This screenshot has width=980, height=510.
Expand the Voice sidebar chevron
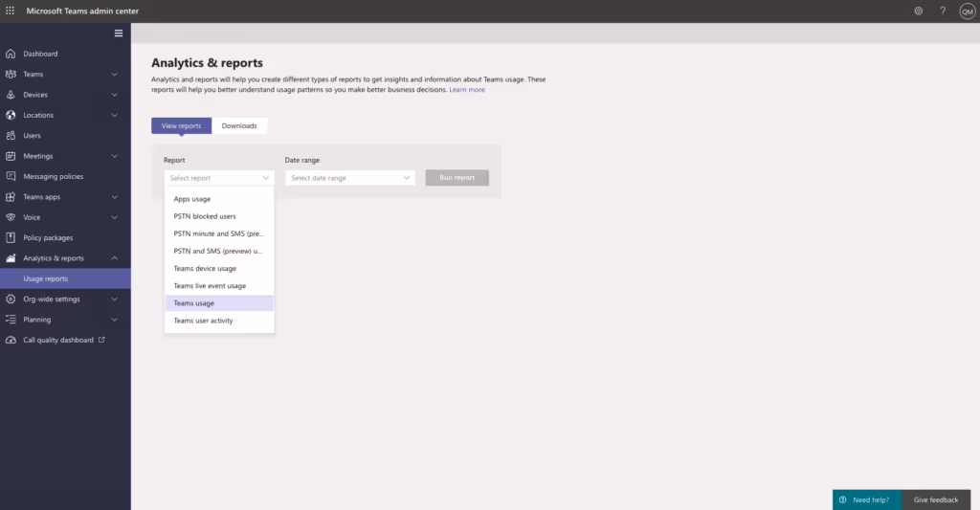point(115,217)
